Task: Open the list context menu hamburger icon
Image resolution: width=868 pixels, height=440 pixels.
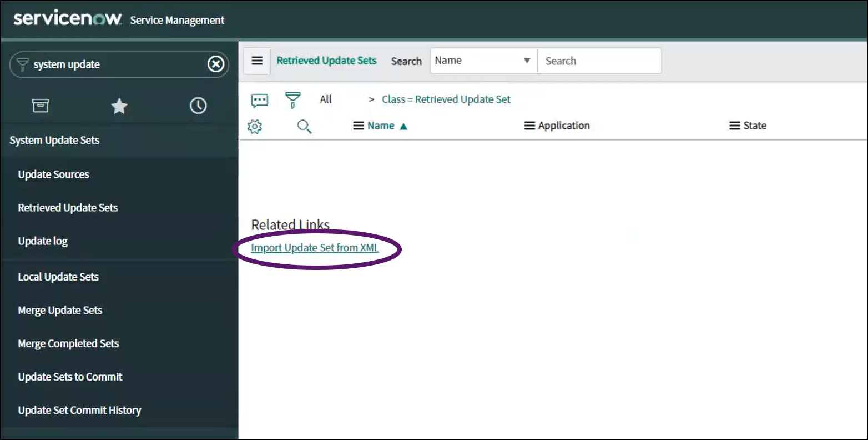Action: point(256,61)
